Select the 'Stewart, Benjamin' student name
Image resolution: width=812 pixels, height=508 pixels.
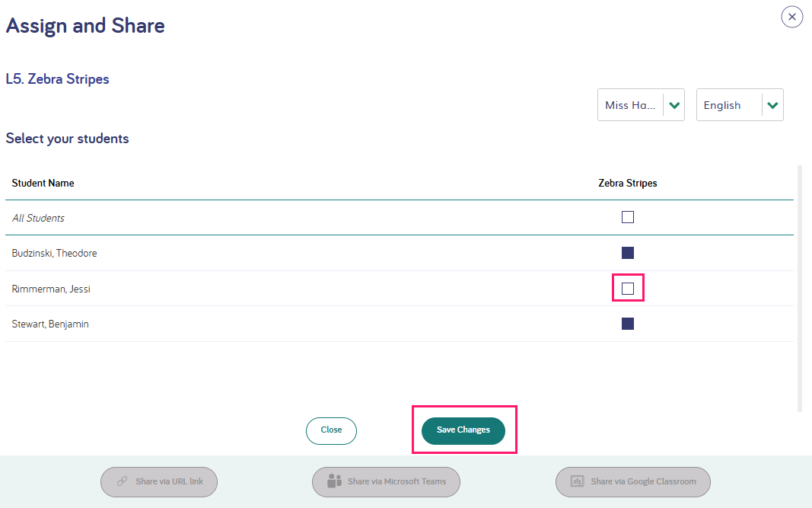50,324
